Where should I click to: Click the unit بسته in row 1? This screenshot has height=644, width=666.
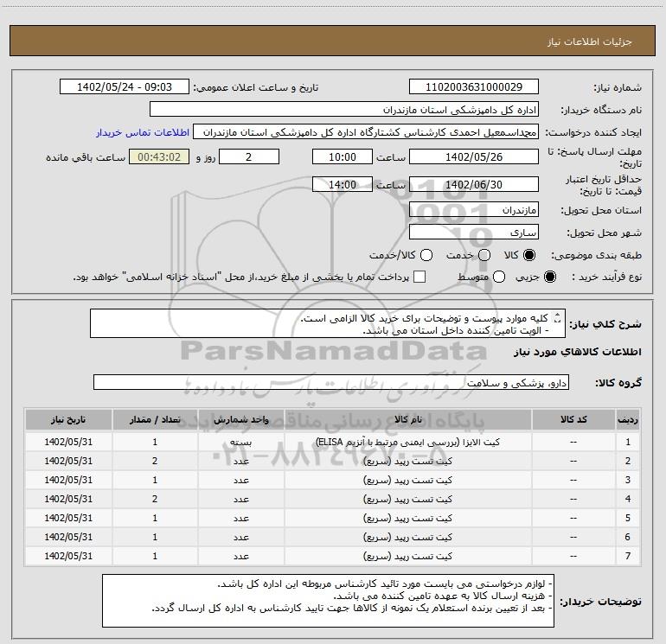[x=240, y=442]
